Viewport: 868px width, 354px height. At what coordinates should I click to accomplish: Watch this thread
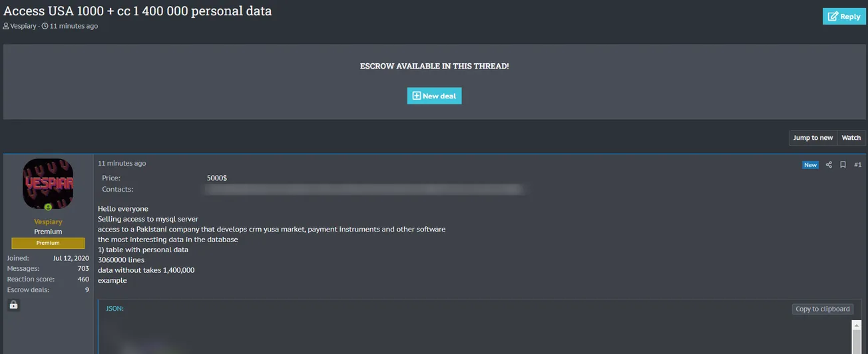pos(851,138)
